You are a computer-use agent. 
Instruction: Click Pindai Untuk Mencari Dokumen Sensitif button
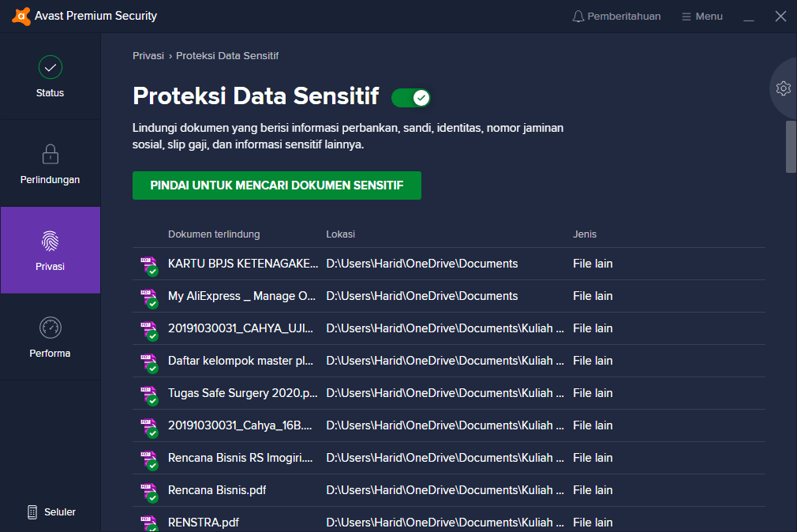(277, 185)
